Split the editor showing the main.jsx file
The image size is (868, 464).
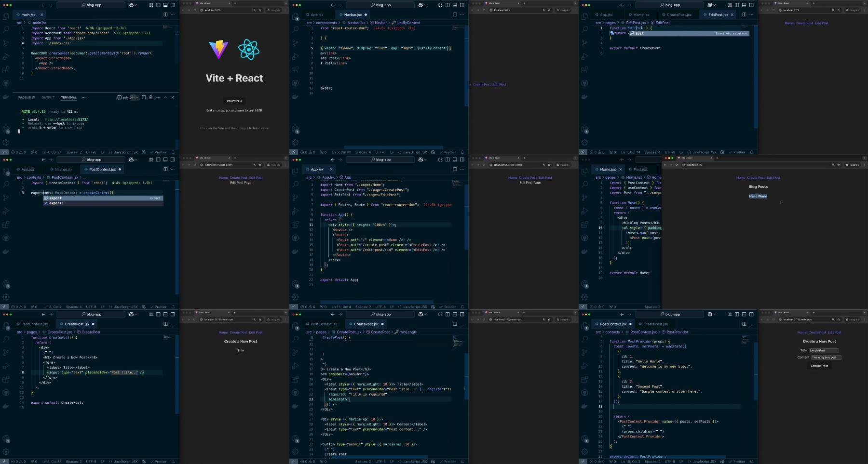pyautogui.click(x=165, y=14)
